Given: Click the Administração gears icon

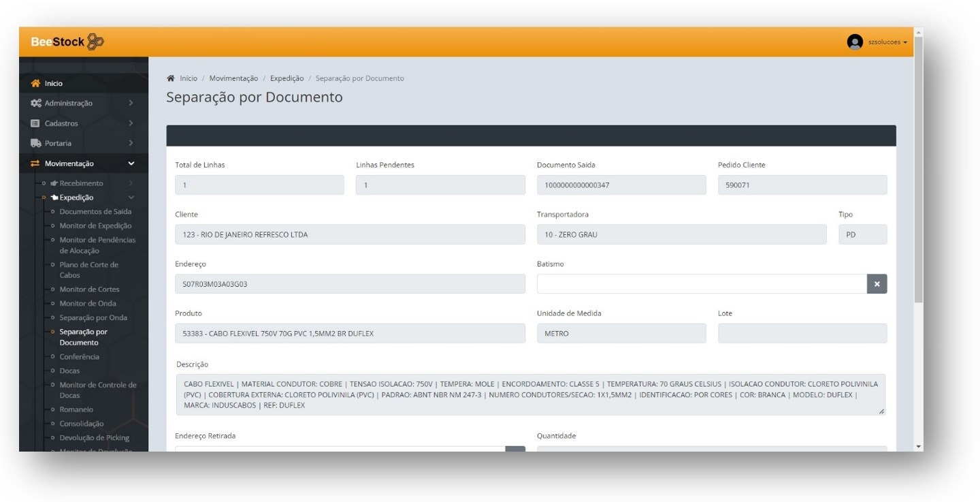Looking at the screenshot, I should click(35, 104).
